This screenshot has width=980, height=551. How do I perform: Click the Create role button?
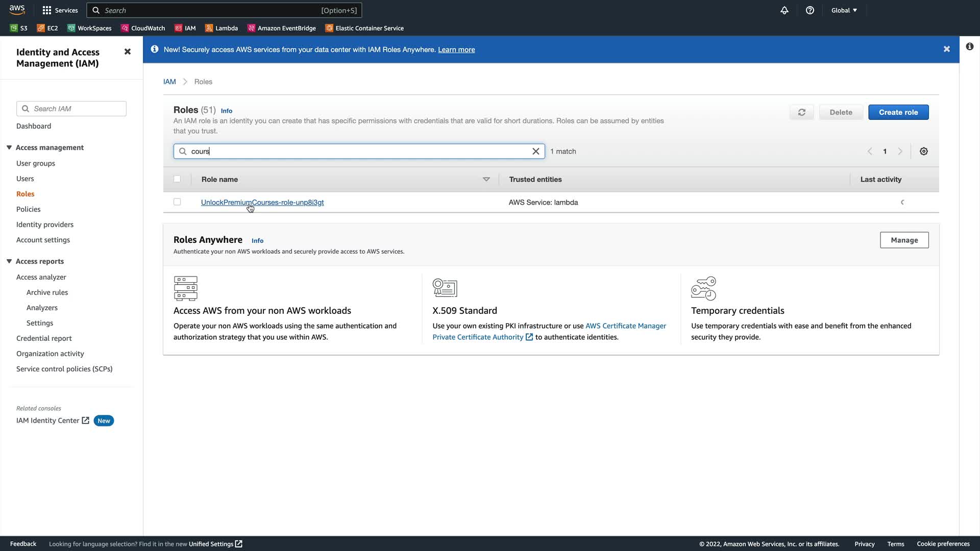tap(898, 112)
